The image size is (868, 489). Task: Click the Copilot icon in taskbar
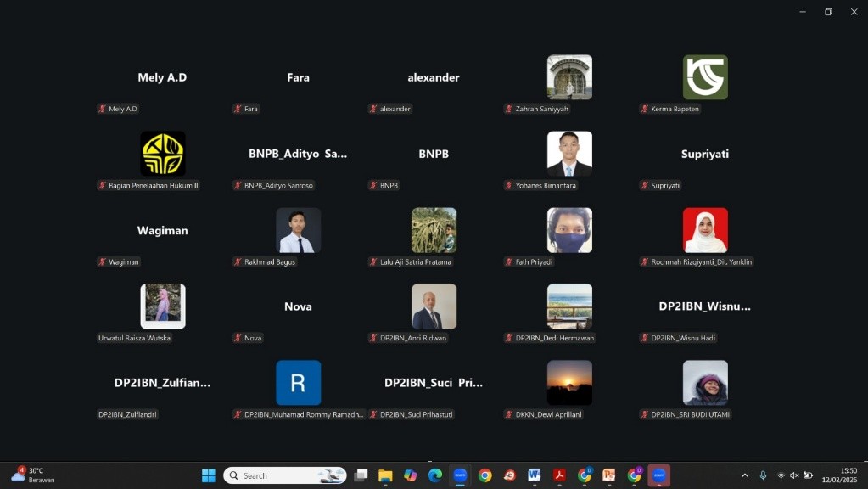(411, 475)
